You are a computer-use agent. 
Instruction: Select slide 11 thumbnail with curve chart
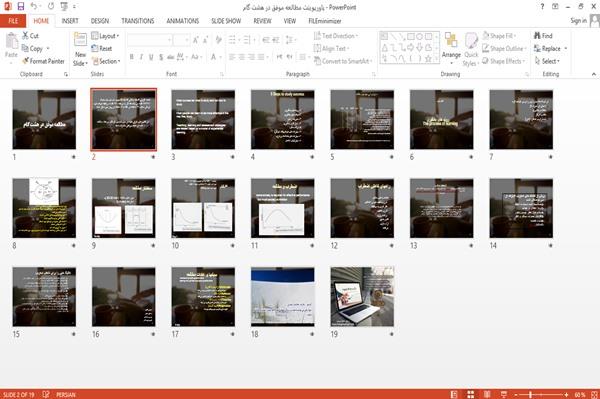tap(282, 208)
